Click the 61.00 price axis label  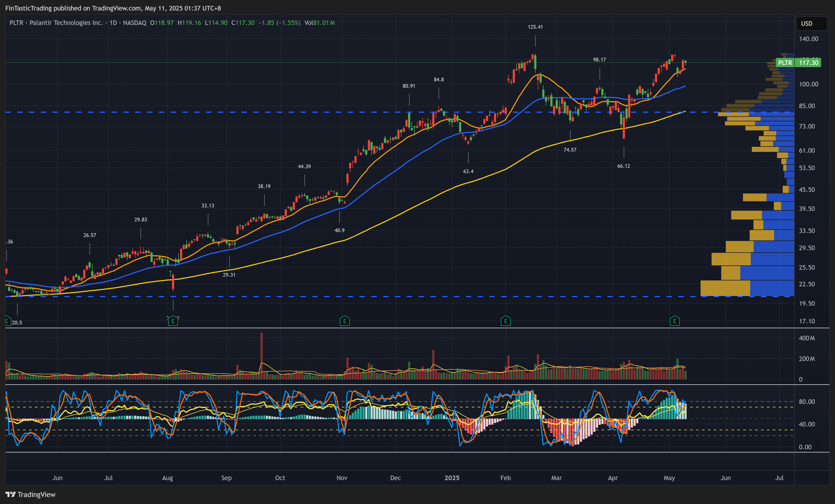pos(807,150)
